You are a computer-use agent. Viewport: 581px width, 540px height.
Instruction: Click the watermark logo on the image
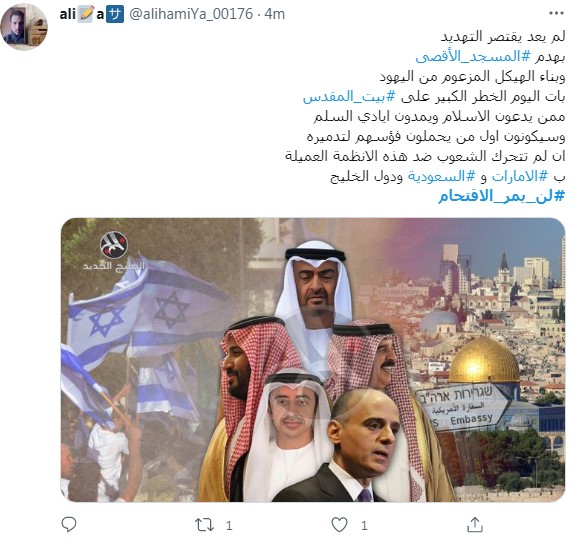pyautogui.click(x=113, y=251)
